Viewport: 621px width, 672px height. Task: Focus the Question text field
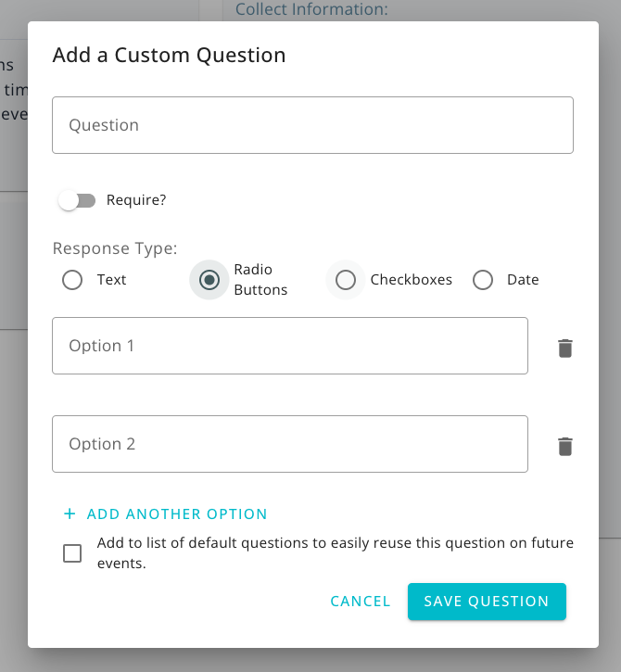(x=312, y=125)
